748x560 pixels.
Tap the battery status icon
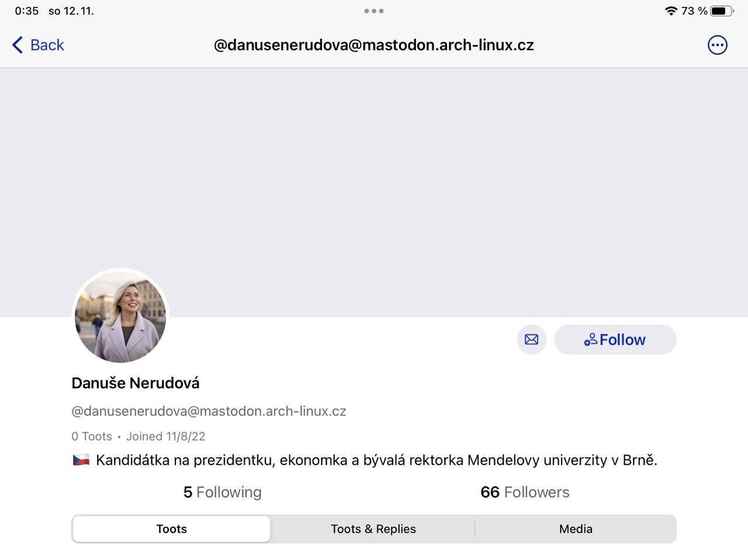722,11
